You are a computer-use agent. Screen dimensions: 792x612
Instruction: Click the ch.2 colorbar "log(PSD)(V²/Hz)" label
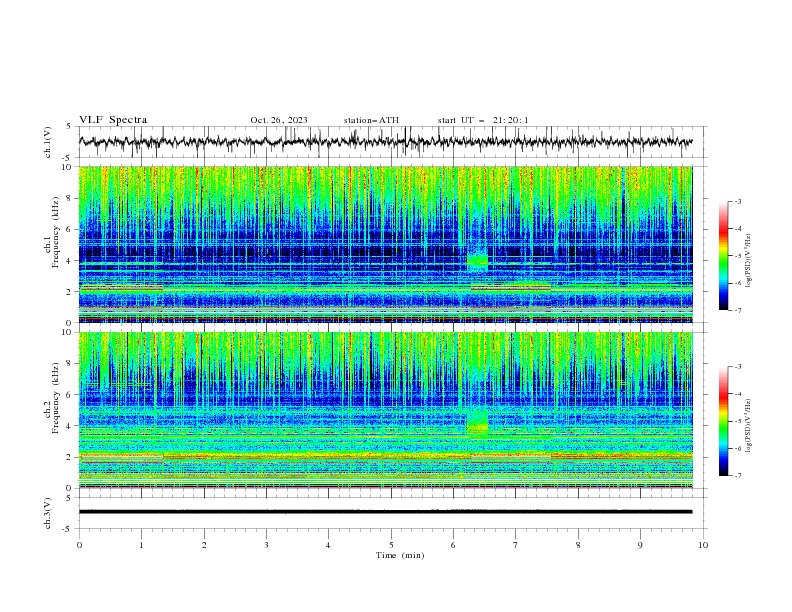pos(749,426)
